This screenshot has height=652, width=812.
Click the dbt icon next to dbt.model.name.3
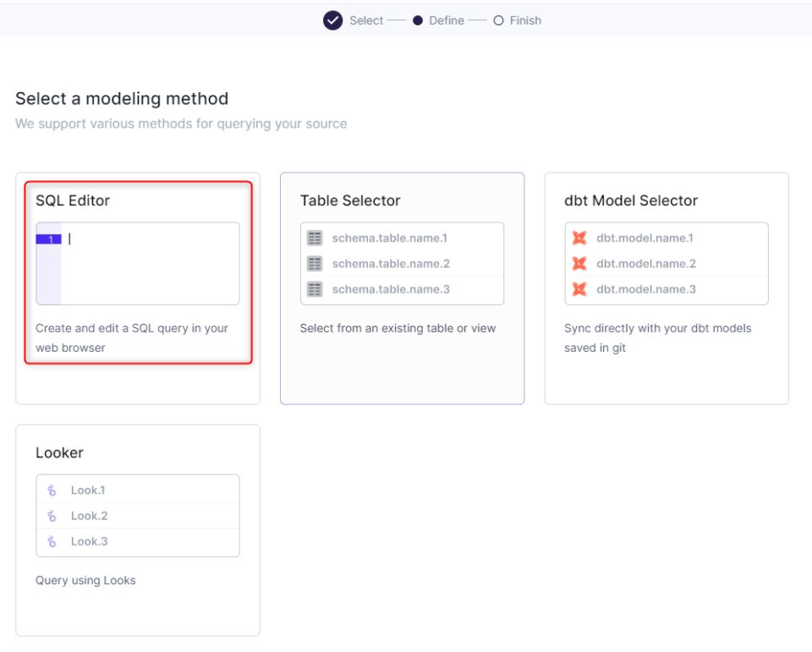point(579,288)
